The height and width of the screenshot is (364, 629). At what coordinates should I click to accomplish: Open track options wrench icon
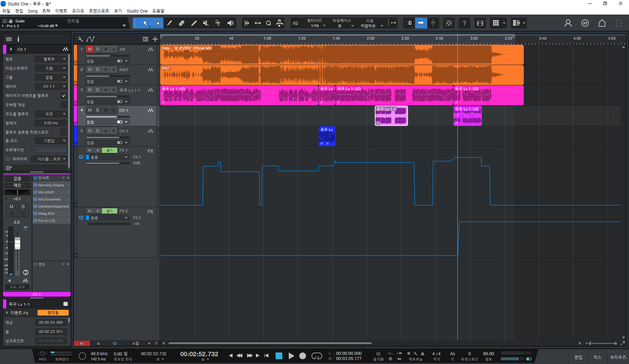pyautogui.click(x=80, y=39)
